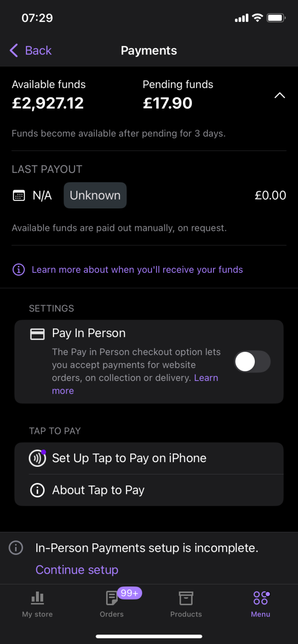Viewport: 298px width, 644px height.
Task: Switch off Pay In Person checkout option
Action: click(252, 362)
